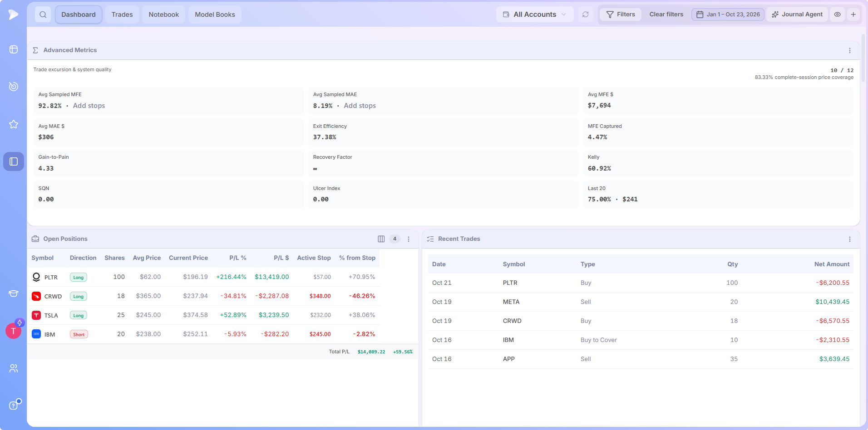Image resolution: width=868 pixels, height=430 pixels.
Task: Open the graduation cap sidebar icon
Action: point(14,293)
